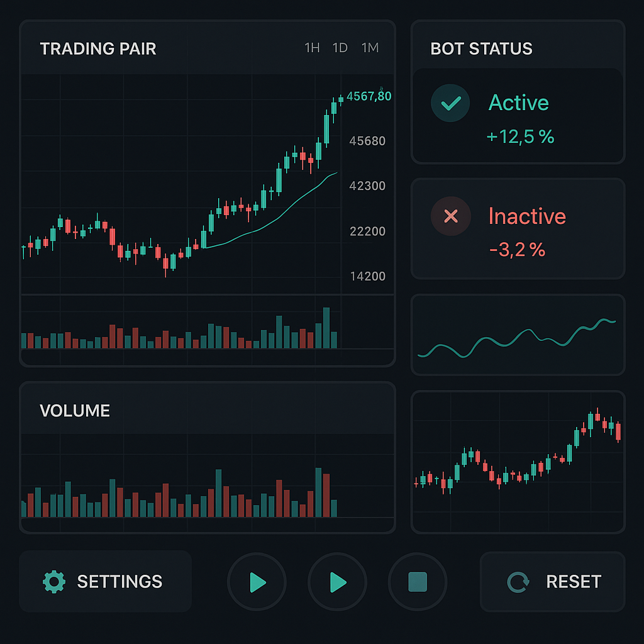644x644 pixels.
Task: Switch chart to the 1H timeframe
Action: click(x=312, y=48)
